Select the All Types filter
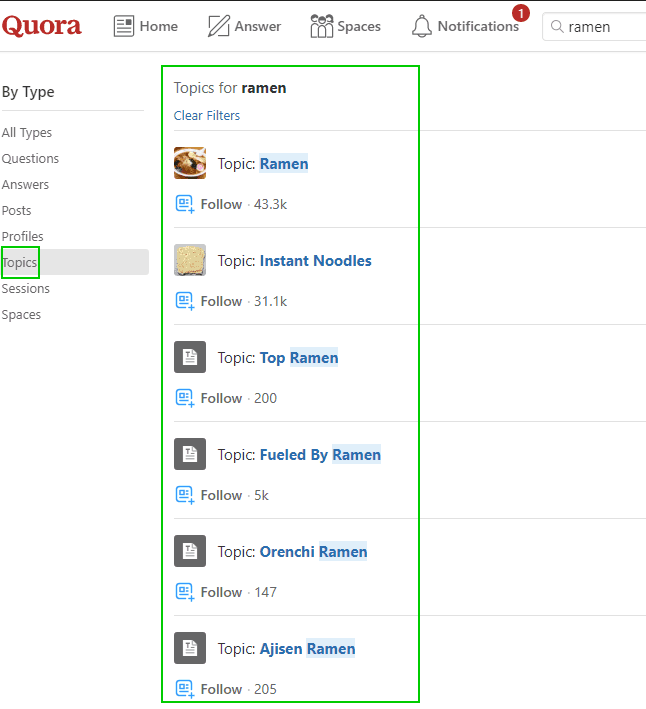The height and width of the screenshot is (709, 646). [x=27, y=132]
